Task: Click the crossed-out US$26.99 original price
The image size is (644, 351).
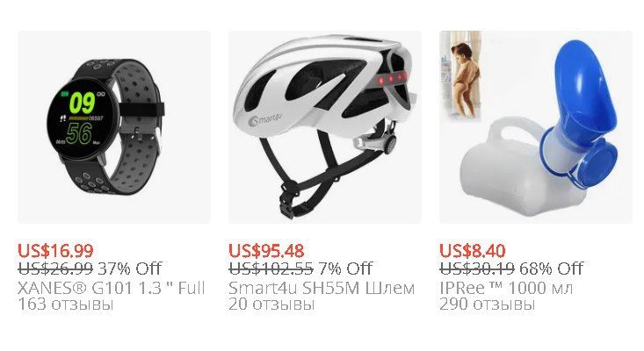Action: pos(55,269)
